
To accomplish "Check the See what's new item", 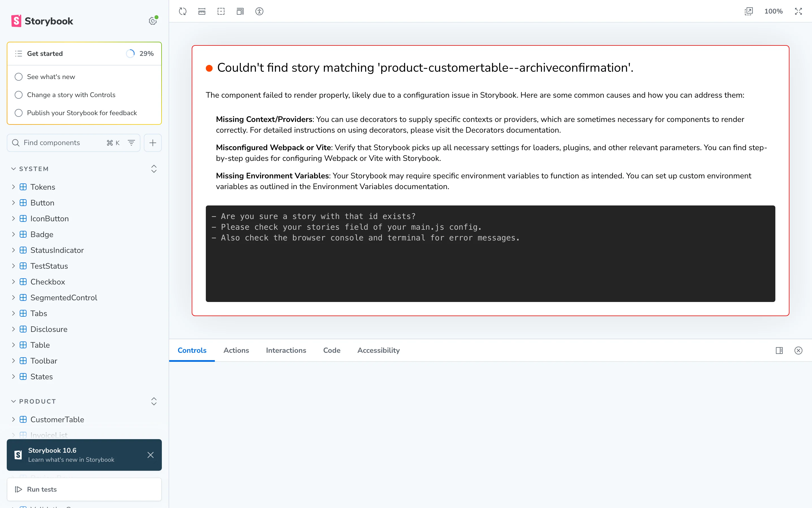I will pos(18,77).
